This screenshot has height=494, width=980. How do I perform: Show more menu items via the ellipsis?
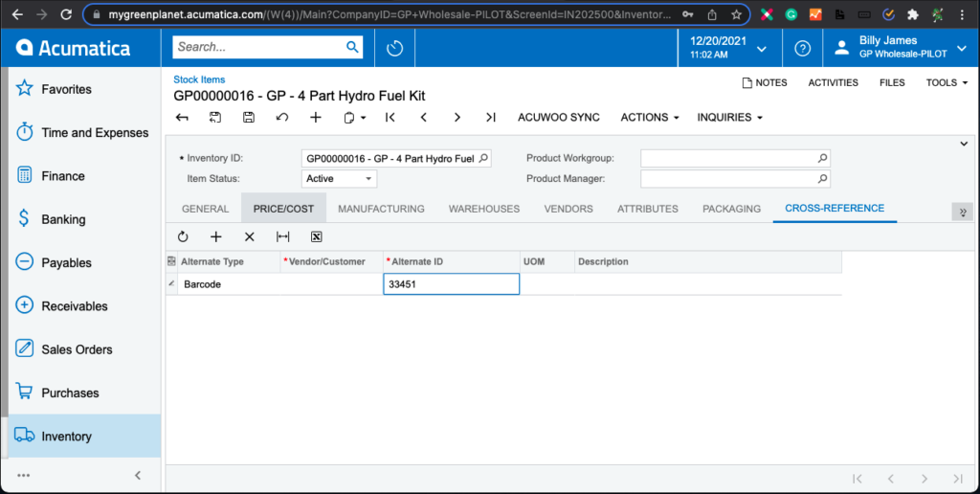(24, 475)
